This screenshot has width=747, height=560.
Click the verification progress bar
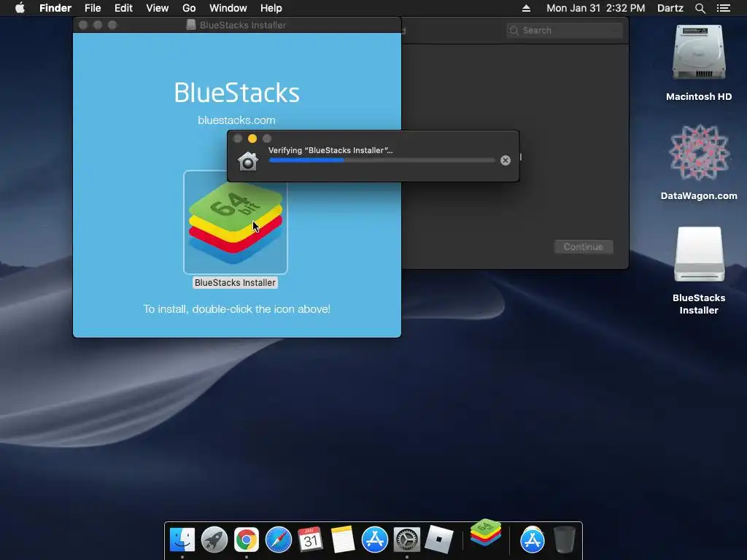(382, 160)
